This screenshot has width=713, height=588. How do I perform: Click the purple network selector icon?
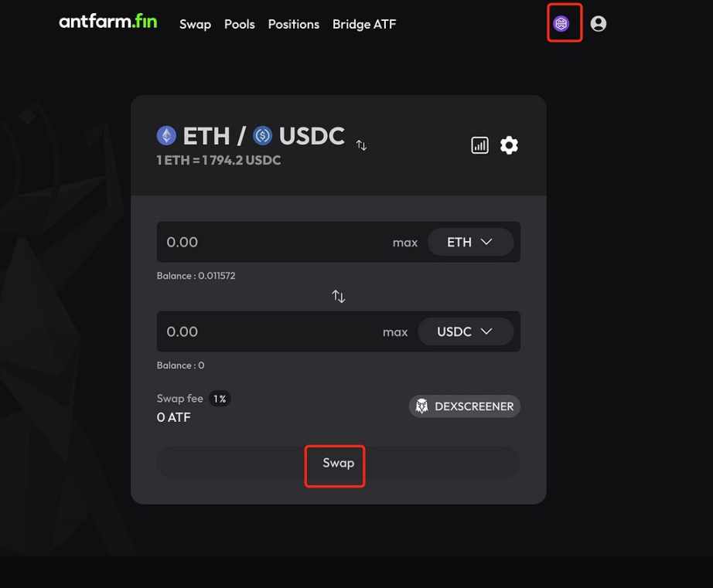[x=561, y=24]
